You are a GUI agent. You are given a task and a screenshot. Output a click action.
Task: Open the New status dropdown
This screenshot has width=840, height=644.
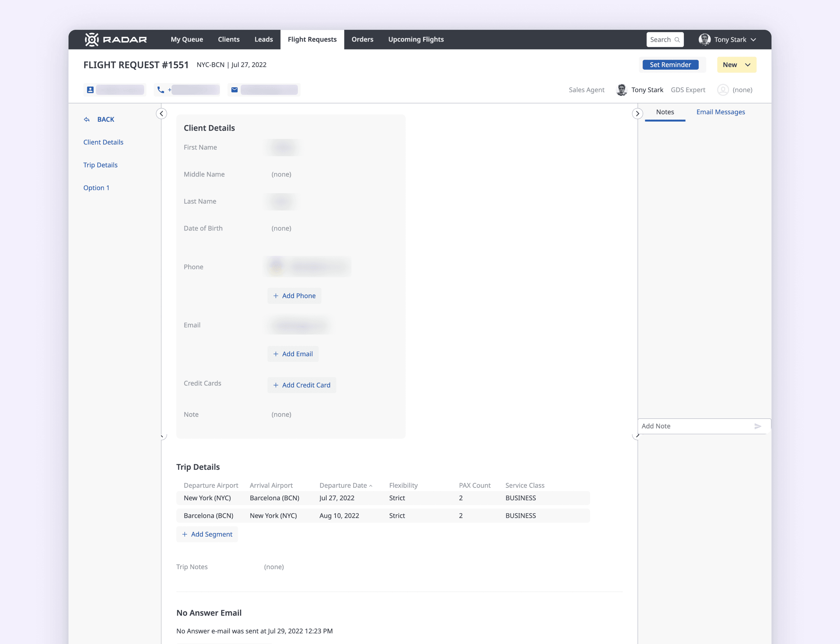736,65
